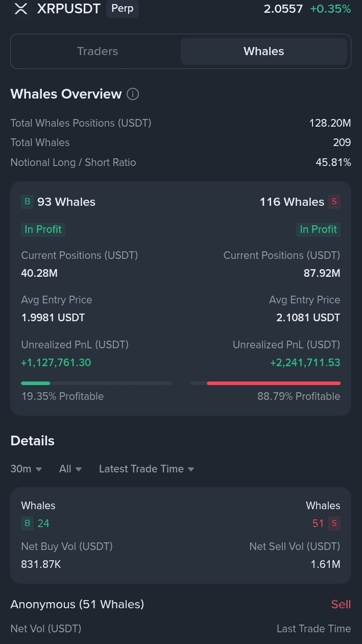
Task: Tap the 2.0557 current price
Action: pos(283,9)
